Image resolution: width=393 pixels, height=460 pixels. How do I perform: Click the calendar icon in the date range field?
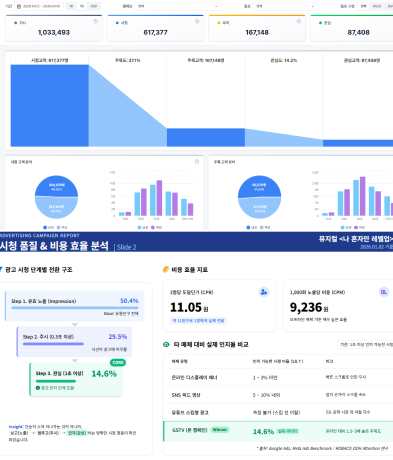(x=19, y=6)
